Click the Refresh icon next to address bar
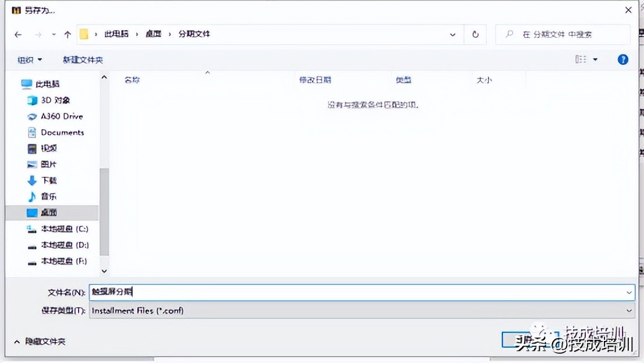644x363 pixels. tap(475, 34)
